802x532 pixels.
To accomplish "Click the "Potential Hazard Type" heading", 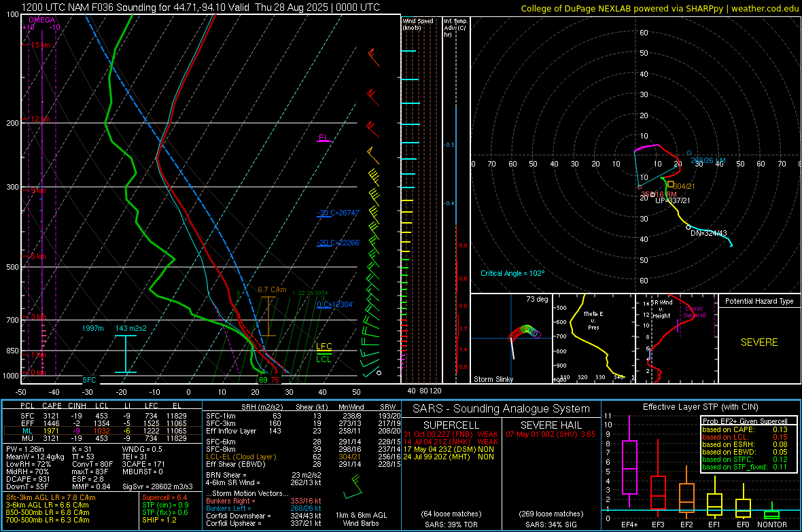I will click(x=760, y=301).
